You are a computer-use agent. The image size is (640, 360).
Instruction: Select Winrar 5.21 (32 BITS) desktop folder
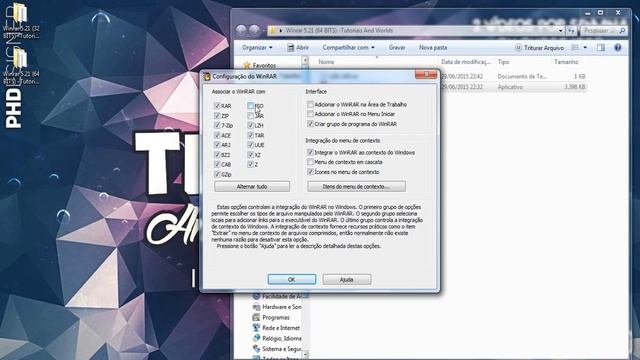(x=20, y=21)
